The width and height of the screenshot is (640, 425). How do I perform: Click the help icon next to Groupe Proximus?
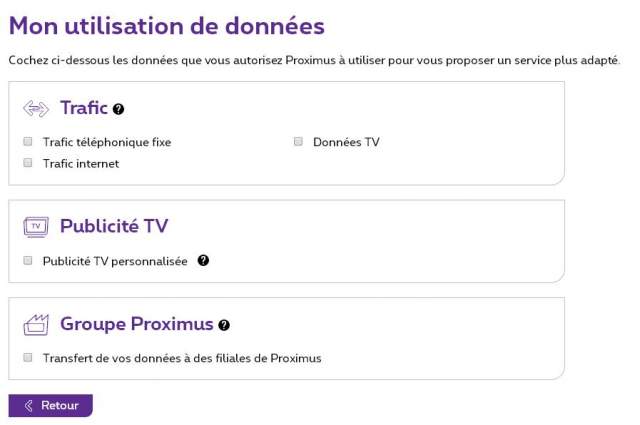click(x=224, y=325)
